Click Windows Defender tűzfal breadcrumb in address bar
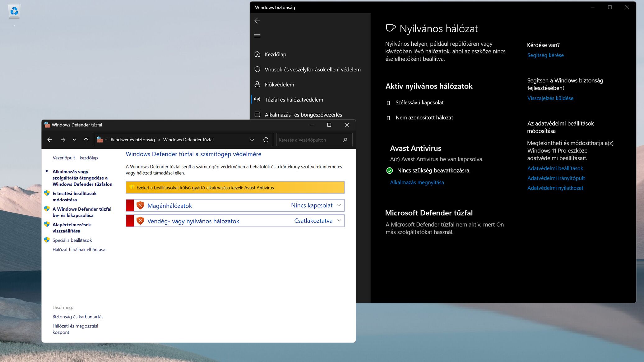The width and height of the screenshot is (644, 362). pyautogui.click(x=188, y=140)
